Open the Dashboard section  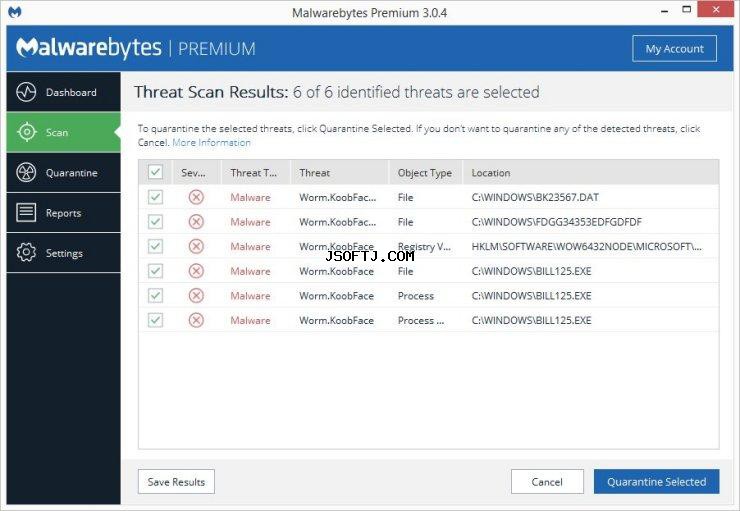pos(64,92)
